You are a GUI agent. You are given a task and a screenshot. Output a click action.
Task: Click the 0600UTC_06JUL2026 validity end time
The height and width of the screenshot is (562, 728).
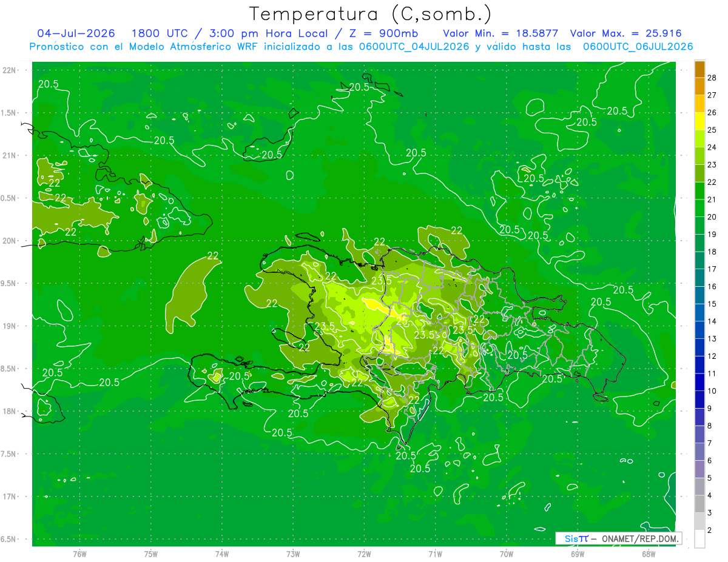click(638, 46)
